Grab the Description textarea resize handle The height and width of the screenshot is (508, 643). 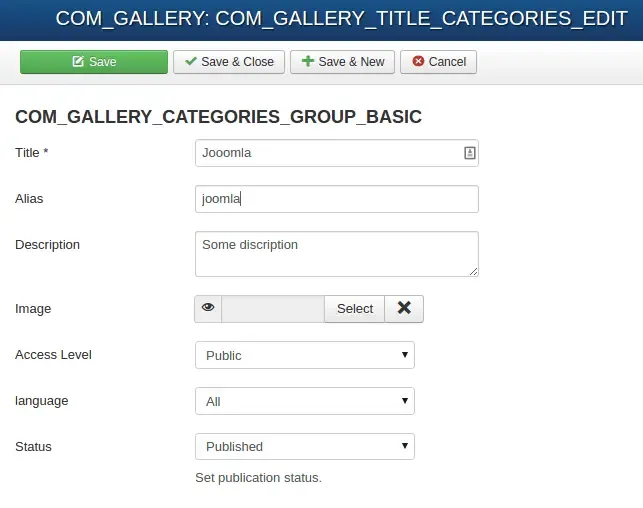tap(474, 271)
